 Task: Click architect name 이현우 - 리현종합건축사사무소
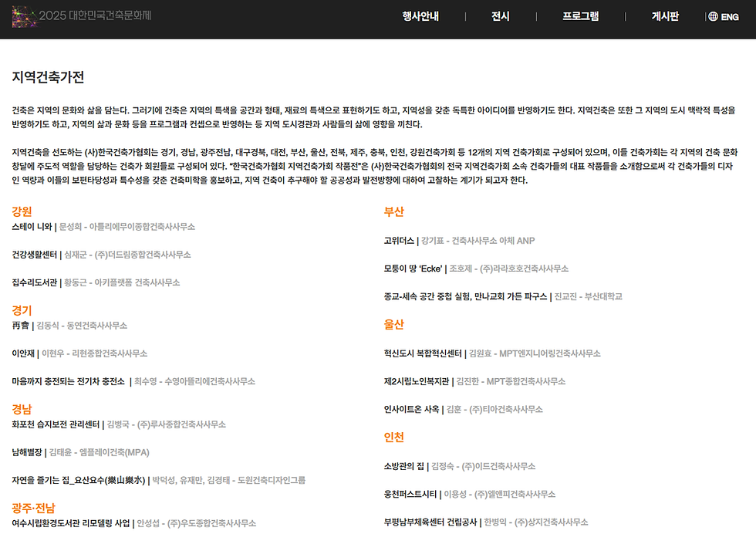[x=94, y=353]
